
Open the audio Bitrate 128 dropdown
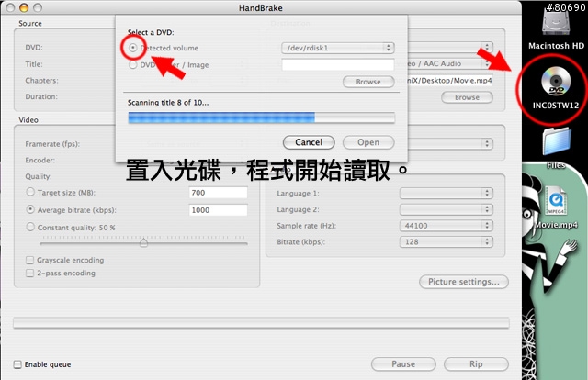447,241
